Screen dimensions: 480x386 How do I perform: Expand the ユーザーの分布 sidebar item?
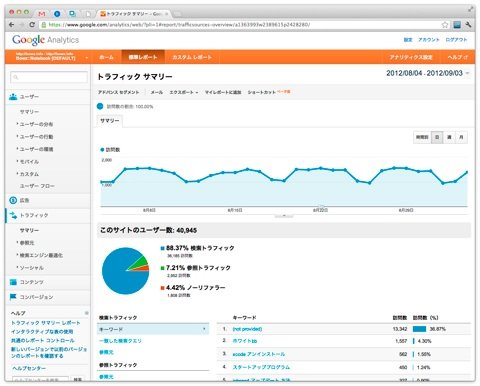pyautogui.click(x=36, y=124)
